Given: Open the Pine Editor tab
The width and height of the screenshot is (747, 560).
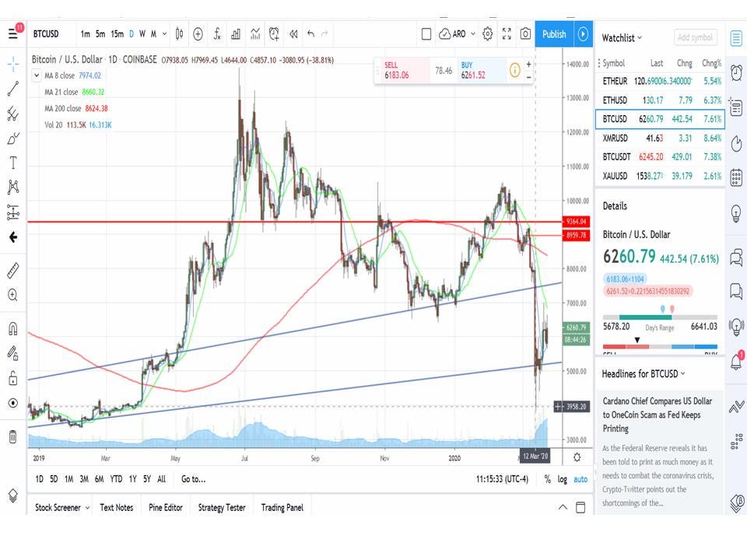Looking at the screenshot, I should [166, 508].
